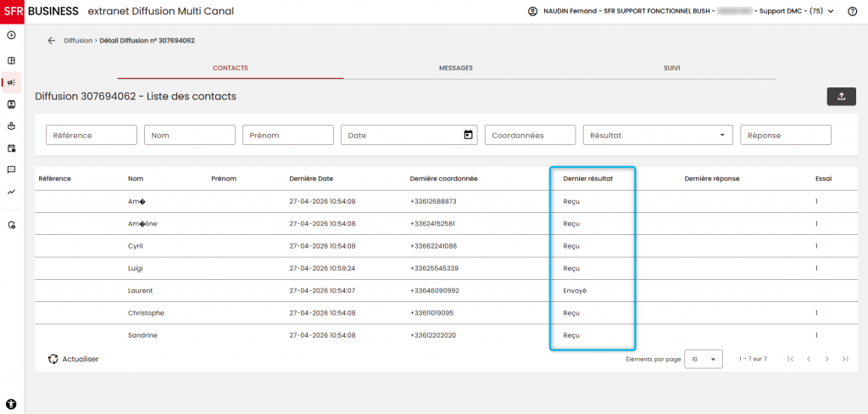
Task: Go to last page of results
Action: pos(845,359)
